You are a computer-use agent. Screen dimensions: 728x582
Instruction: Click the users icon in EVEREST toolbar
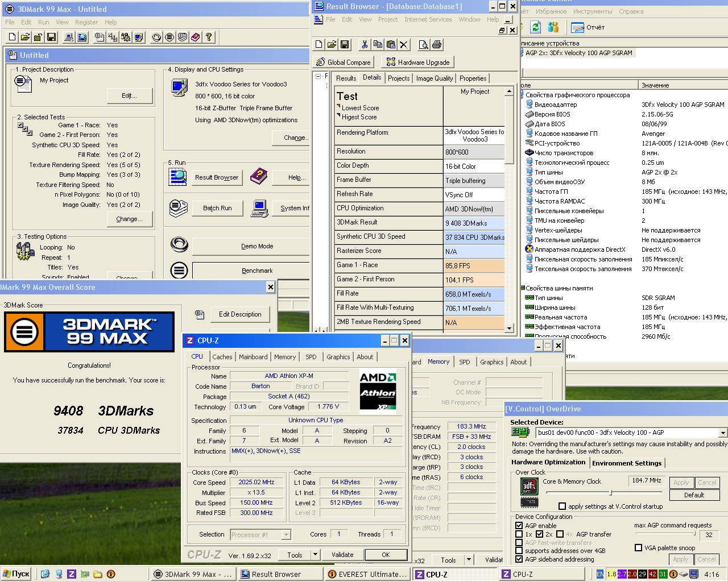click(x=553, y=27)
